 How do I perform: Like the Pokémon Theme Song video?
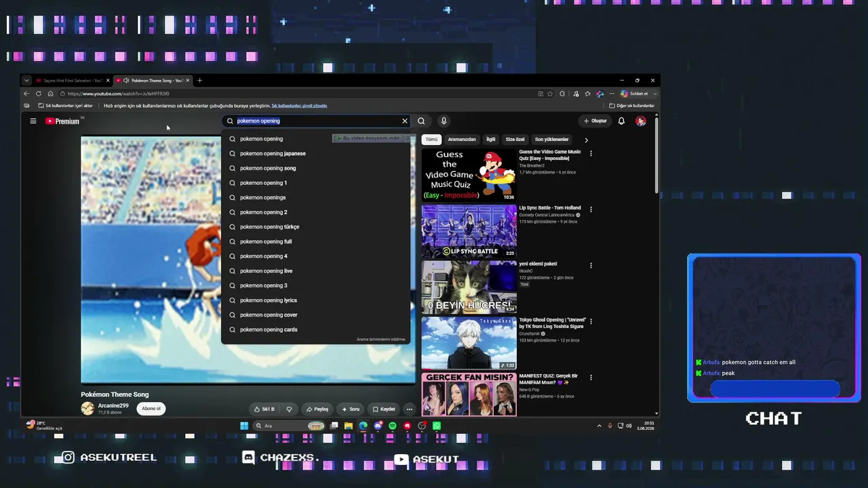coord(264,409)
